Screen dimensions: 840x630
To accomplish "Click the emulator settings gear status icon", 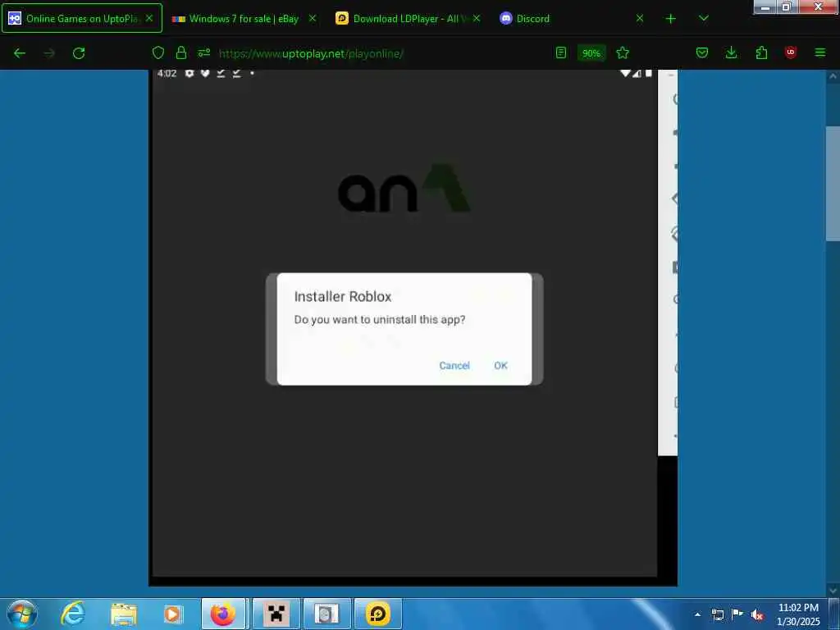I will [189, 73].
